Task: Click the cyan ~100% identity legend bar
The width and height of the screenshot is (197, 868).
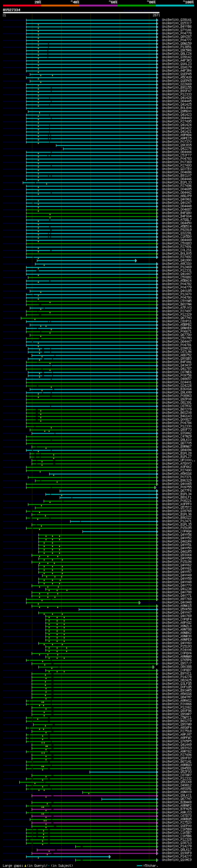Action: point(175,6)
